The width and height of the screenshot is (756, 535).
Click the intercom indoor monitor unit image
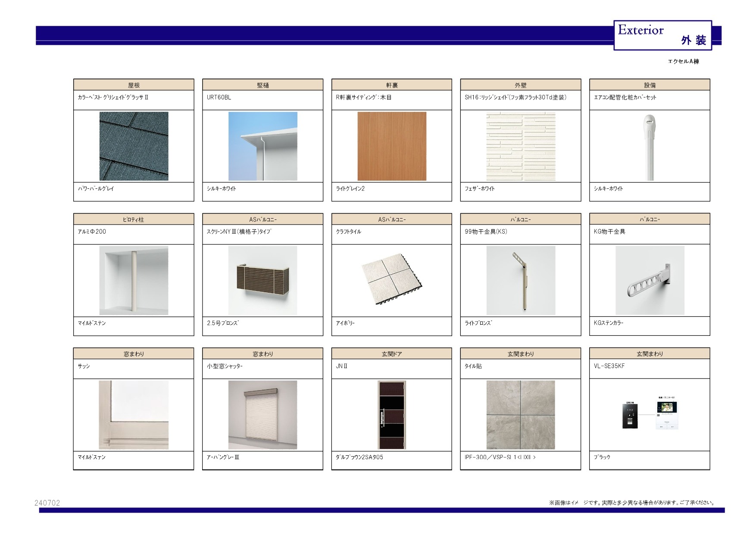point(667,415)
